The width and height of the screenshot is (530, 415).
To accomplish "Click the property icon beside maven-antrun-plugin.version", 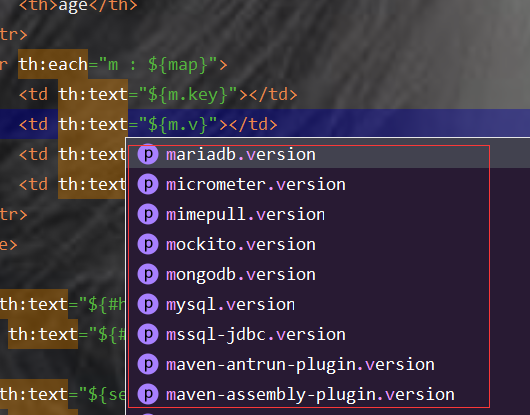I will point(148,364).
